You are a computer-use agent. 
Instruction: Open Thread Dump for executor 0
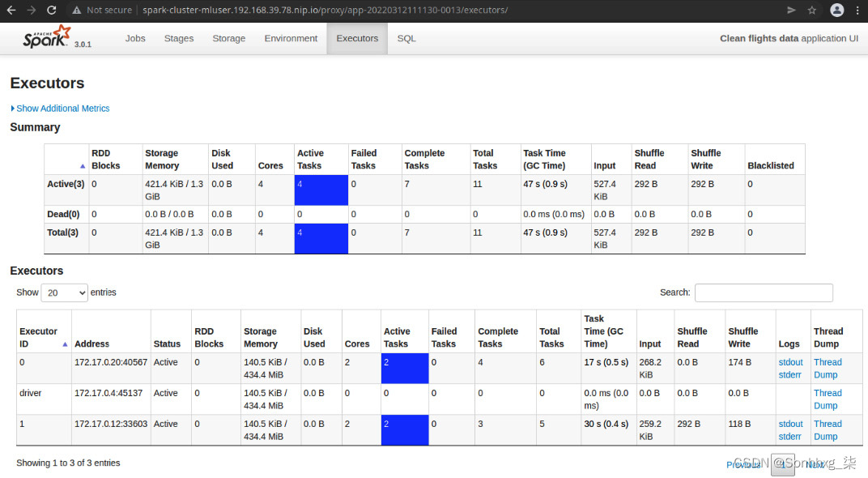[x=828, y=369]
